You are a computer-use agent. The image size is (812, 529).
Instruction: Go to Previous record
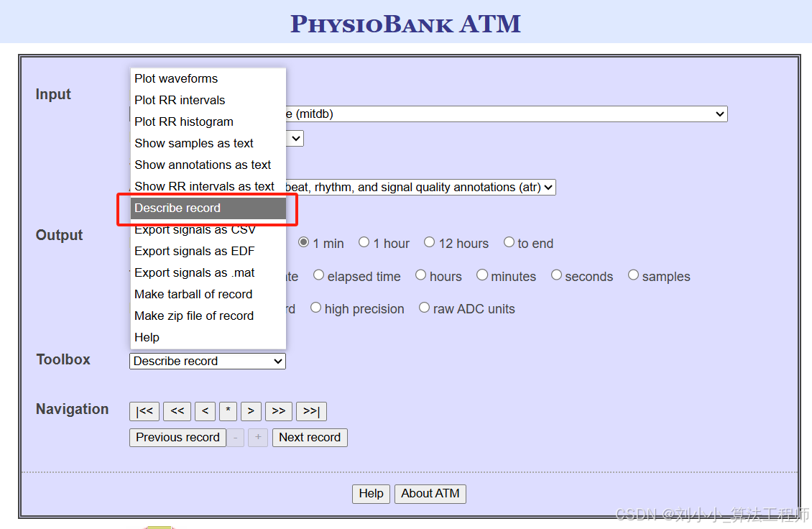pyautogui.click(x=177, y=438)
